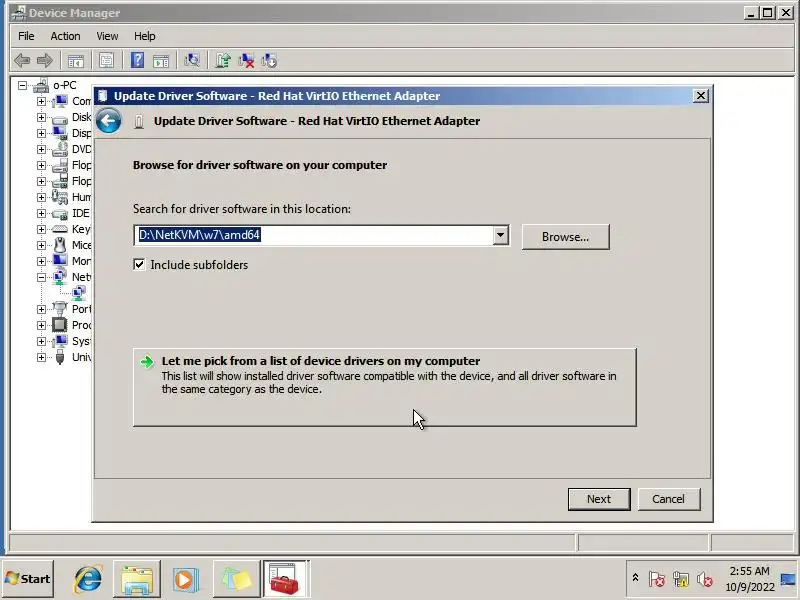This screenshot has height=600, width=800.
Task: Expand the IDE controllers node
Action: click(41, 213)
